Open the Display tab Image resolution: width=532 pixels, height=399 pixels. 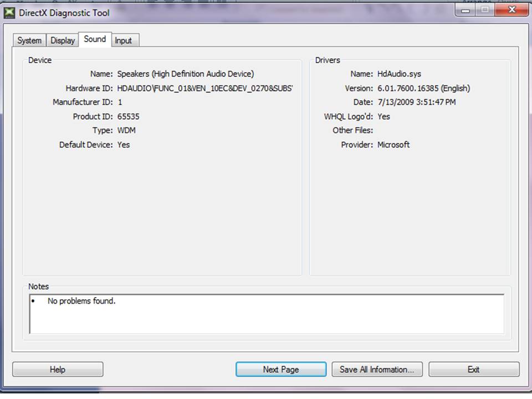(x=63, y=40)
